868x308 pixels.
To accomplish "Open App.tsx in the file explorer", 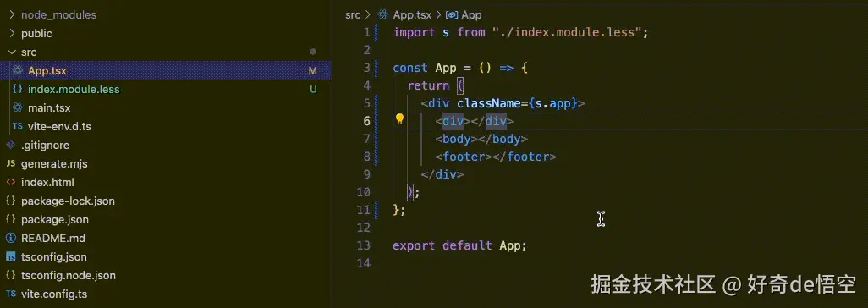I will pos(166,71).
